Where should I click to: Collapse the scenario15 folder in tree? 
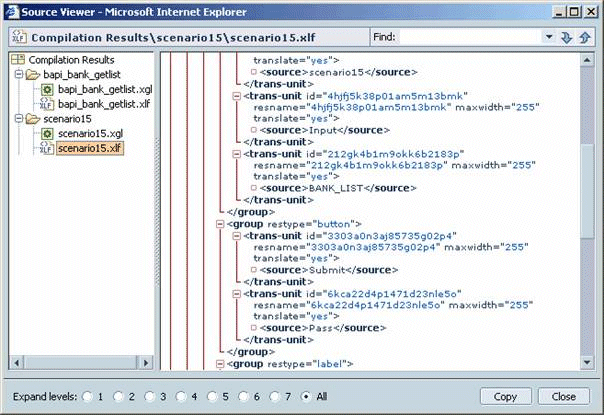(18, 119)
